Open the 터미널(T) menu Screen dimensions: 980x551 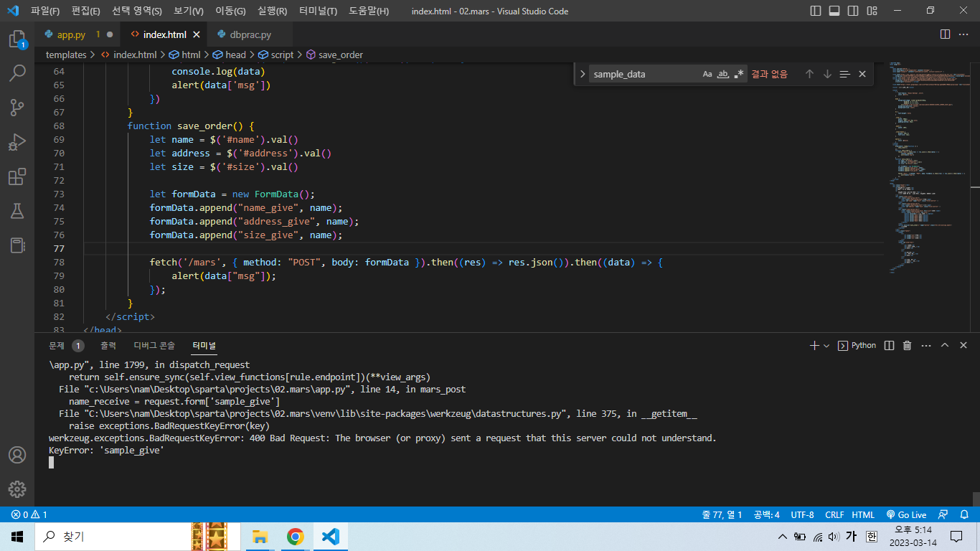(318, 11)
